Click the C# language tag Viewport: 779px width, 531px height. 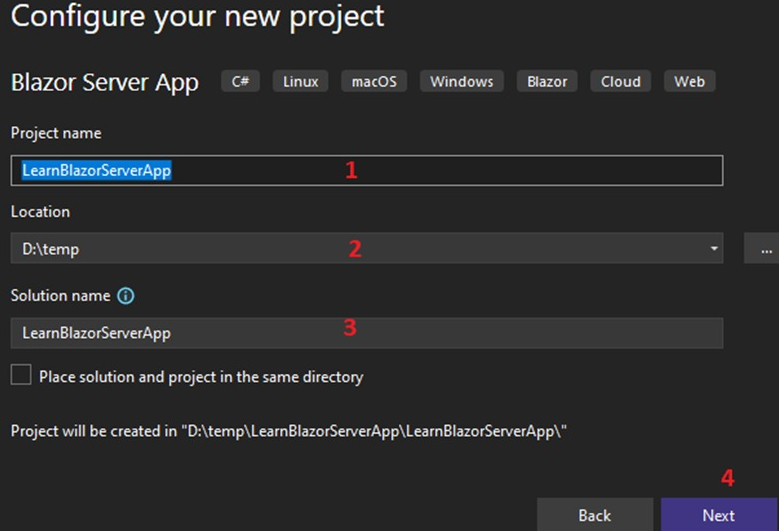240,82
